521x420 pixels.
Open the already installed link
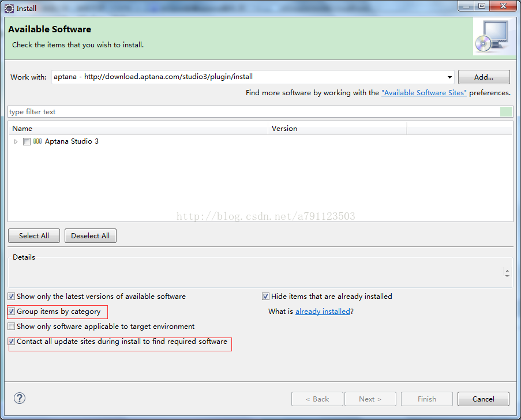(323, 312)
